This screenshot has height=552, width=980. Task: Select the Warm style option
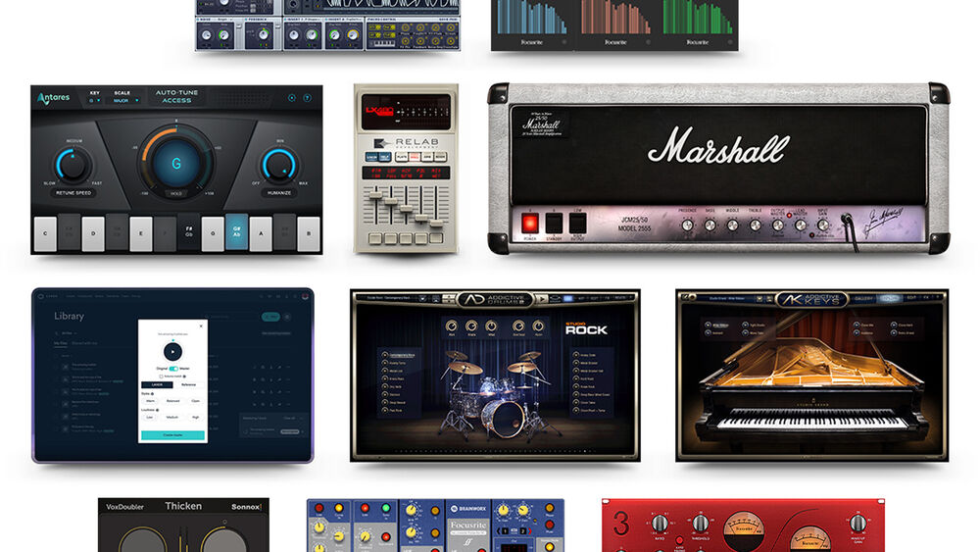coord(151,401)
